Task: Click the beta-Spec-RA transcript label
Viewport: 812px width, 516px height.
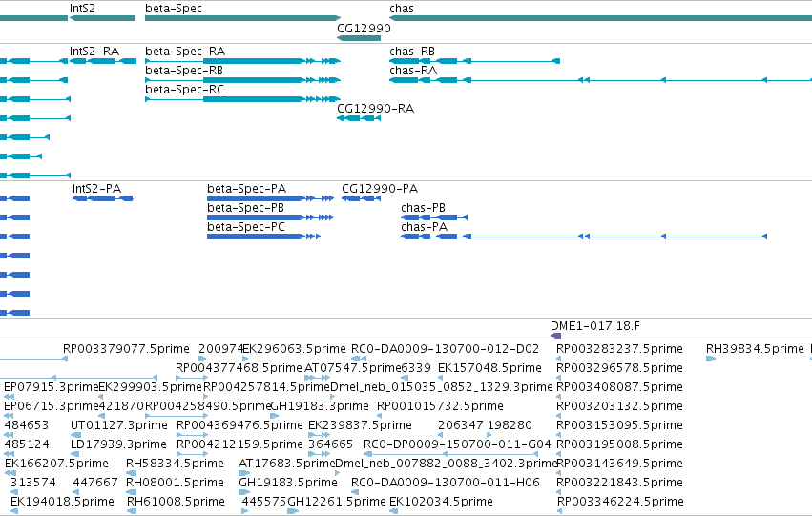Action: [185, 52]
